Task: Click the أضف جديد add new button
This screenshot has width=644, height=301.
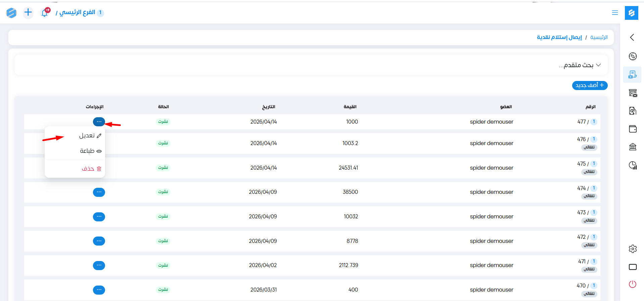Action: (x=590, y=85)
